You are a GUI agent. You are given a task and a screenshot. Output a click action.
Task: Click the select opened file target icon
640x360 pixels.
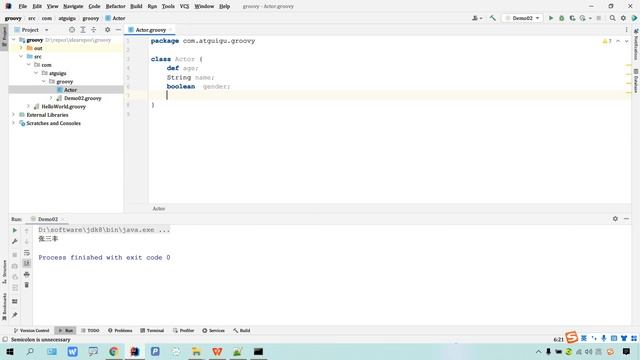click(x=72, y=30)
